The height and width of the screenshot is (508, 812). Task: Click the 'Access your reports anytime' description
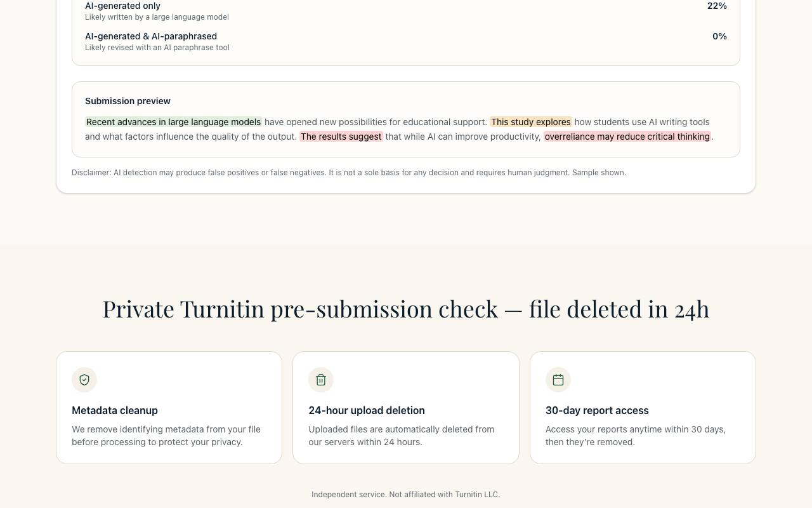tap(636, 436)
